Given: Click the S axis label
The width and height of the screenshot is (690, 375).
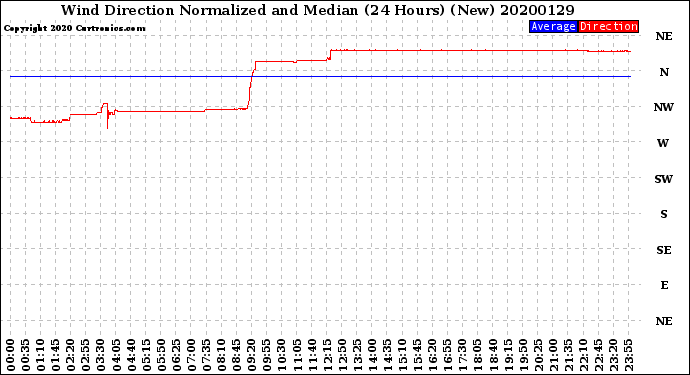Looking at the screenshot, I should pos(664,214).
